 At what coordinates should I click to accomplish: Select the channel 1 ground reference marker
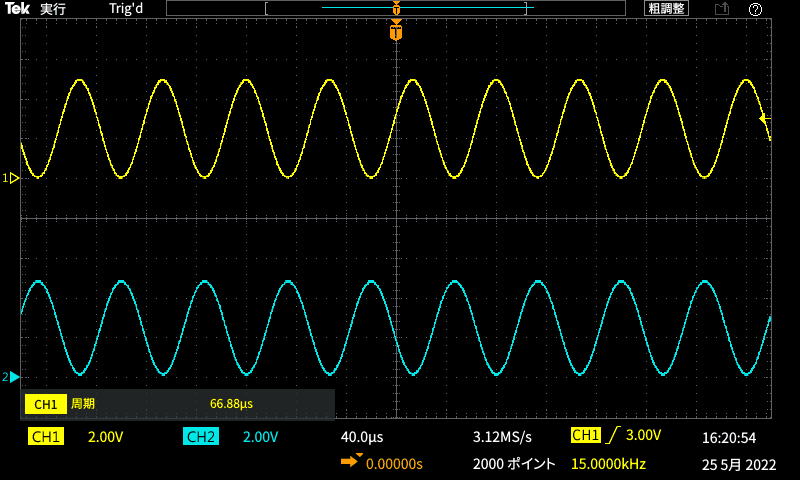(13, 178)
